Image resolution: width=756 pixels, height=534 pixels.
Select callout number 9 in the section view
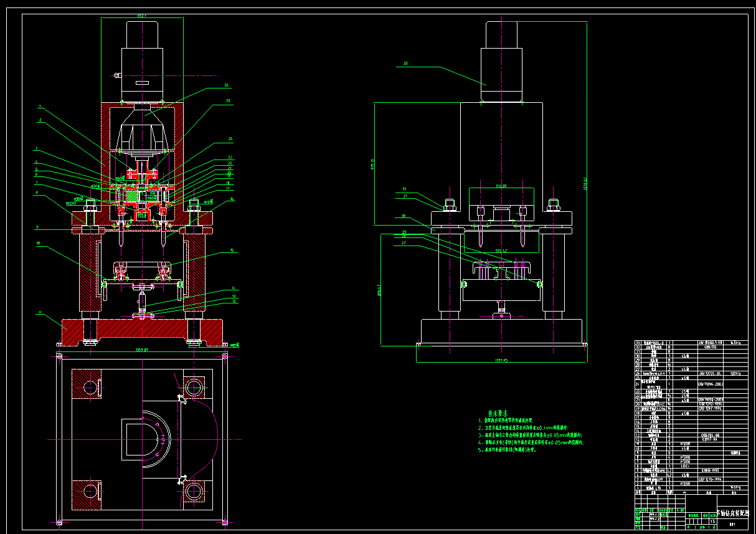pos(37,227)
